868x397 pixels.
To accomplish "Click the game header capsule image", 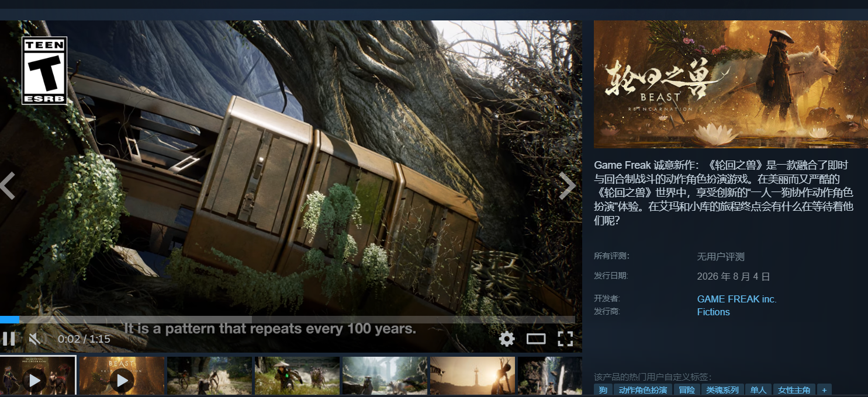I will pos(731,85).
